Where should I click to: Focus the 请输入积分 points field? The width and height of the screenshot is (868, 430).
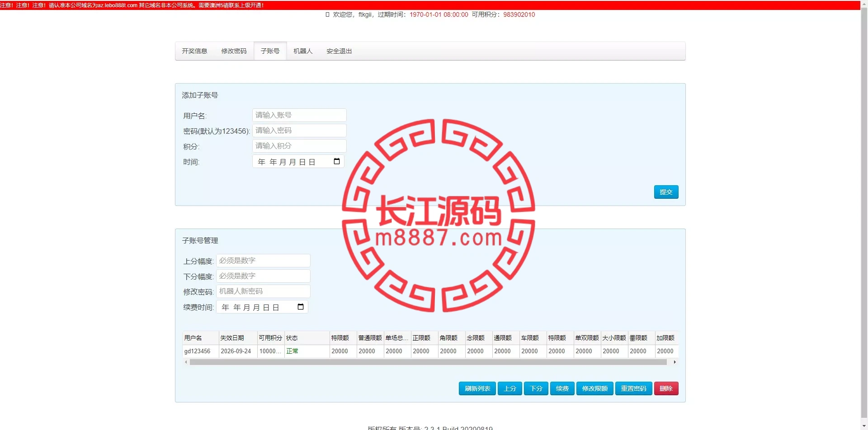(299, 146)
